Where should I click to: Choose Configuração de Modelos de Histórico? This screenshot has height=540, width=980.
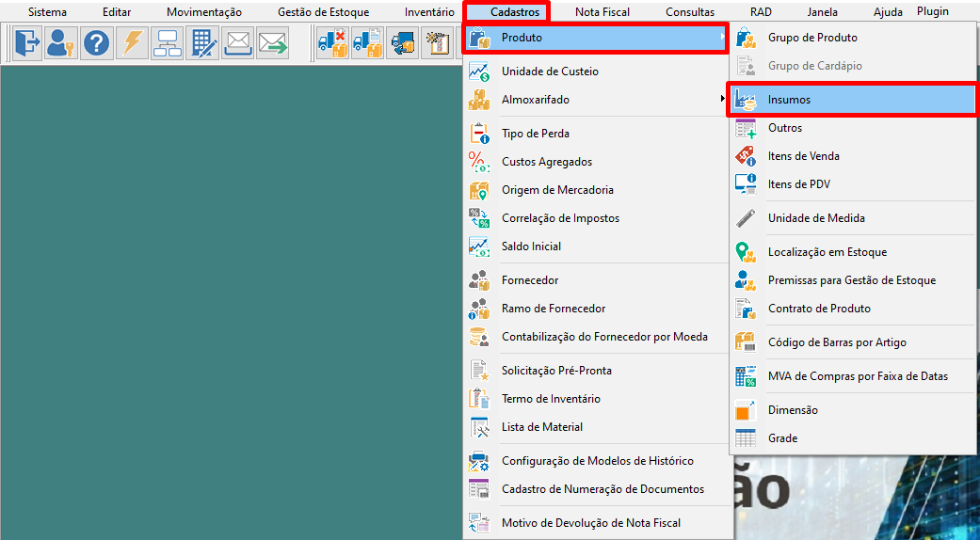click(x=596, y=461)
